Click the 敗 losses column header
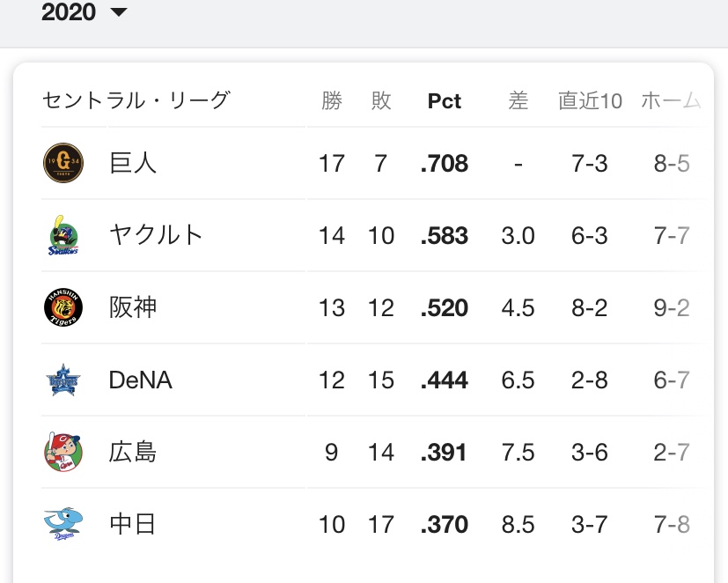The height and width of the screenshot is (583, 728). tap(381, 100)
